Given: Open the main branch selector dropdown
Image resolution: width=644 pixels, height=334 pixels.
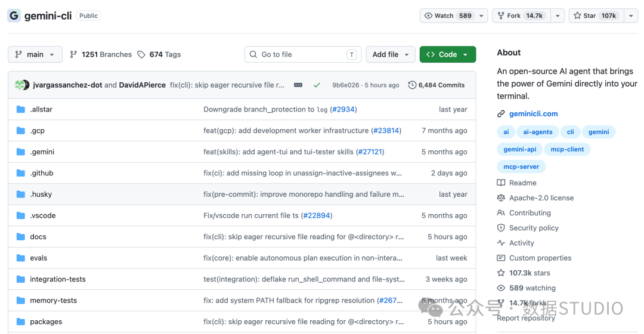Looking at the screenshot, I should tap(35, 54).
